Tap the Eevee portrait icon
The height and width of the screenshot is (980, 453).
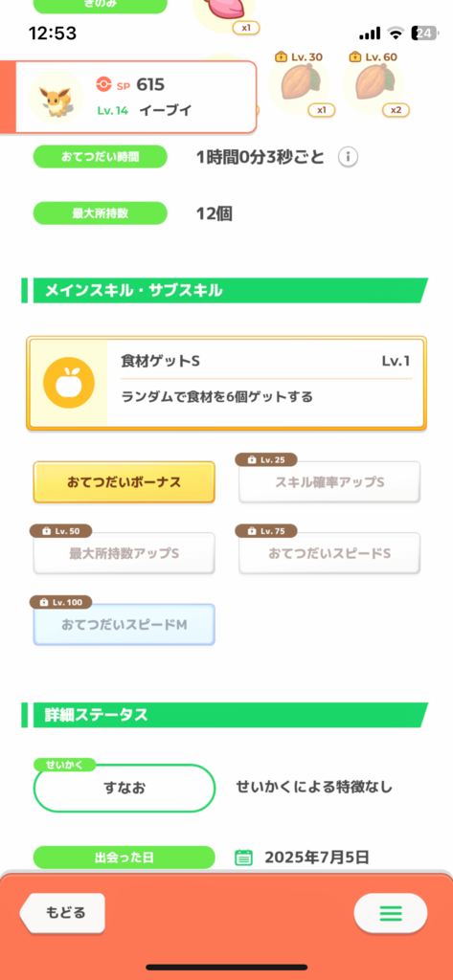pyautogui.click(x=57, y=97)
